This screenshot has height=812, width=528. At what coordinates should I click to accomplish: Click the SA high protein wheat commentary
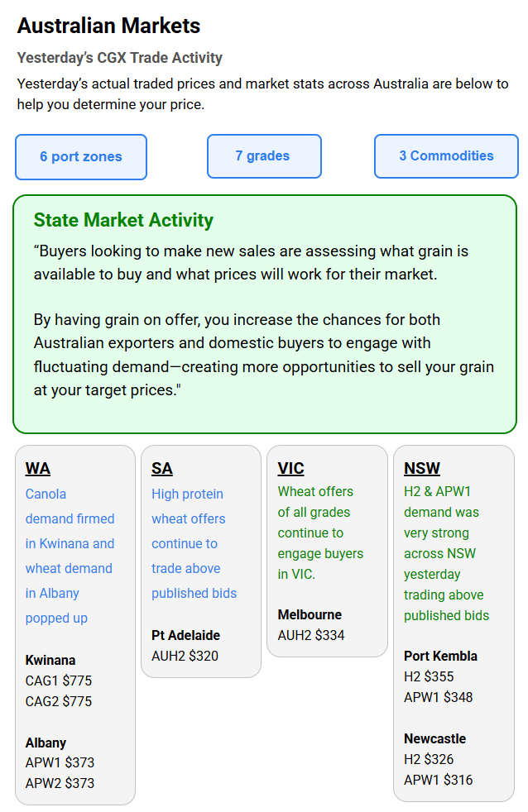coord(194,543)
